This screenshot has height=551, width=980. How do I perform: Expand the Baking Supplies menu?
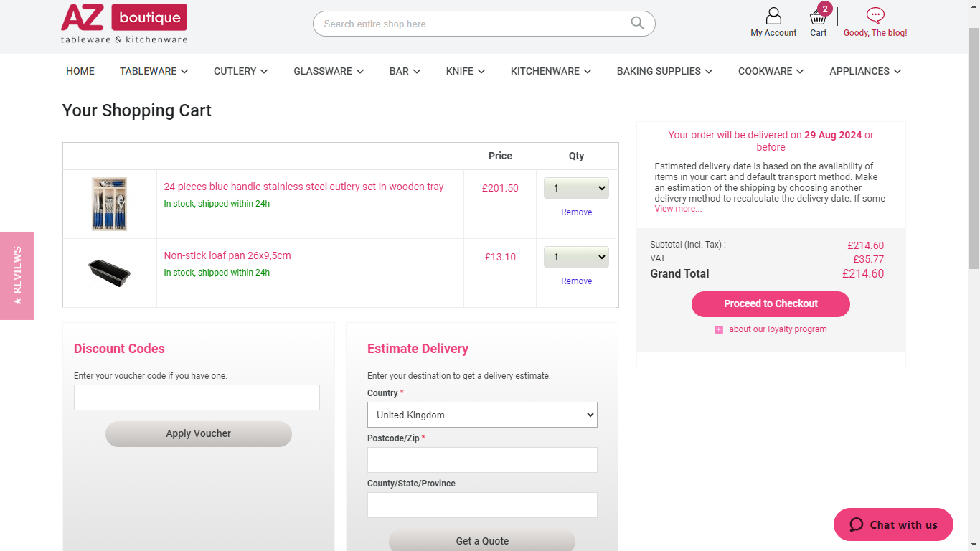point(664,71)
